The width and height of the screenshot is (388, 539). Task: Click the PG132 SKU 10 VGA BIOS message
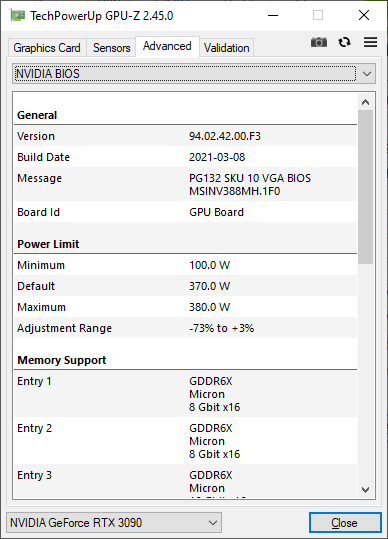250,178
